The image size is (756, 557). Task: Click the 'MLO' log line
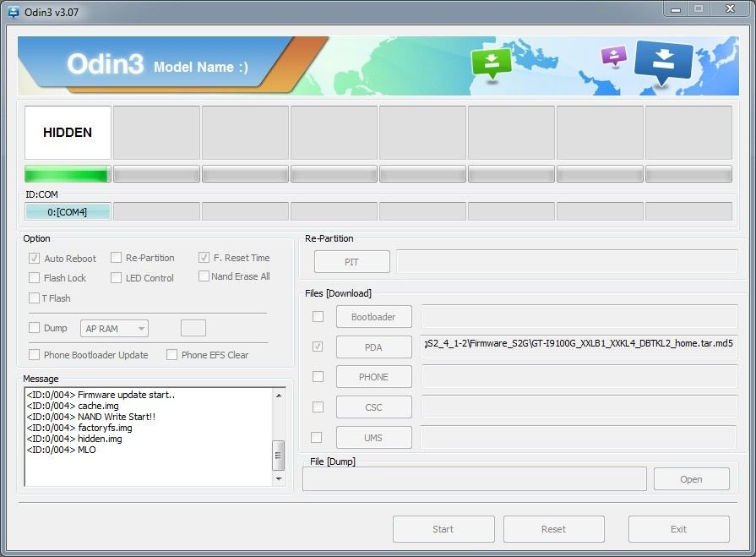(x=61, y=450)
